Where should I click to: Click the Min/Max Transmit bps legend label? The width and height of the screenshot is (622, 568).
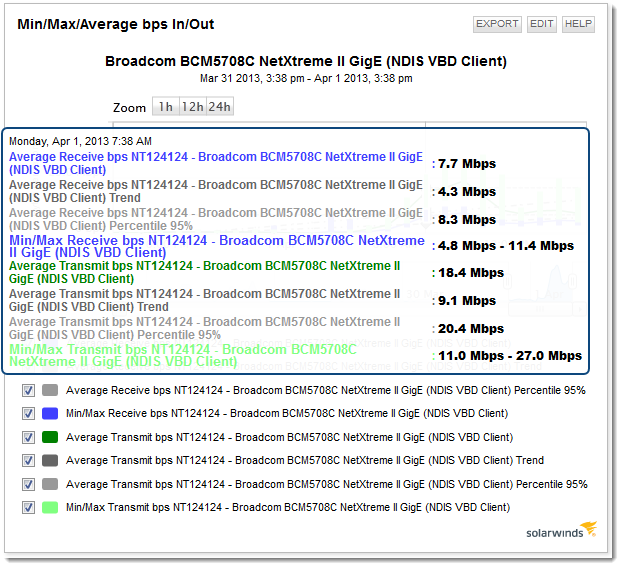coord(288,507)
